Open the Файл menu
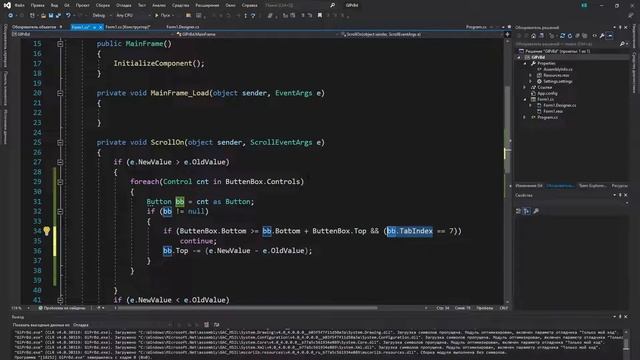 coord(19,5)
